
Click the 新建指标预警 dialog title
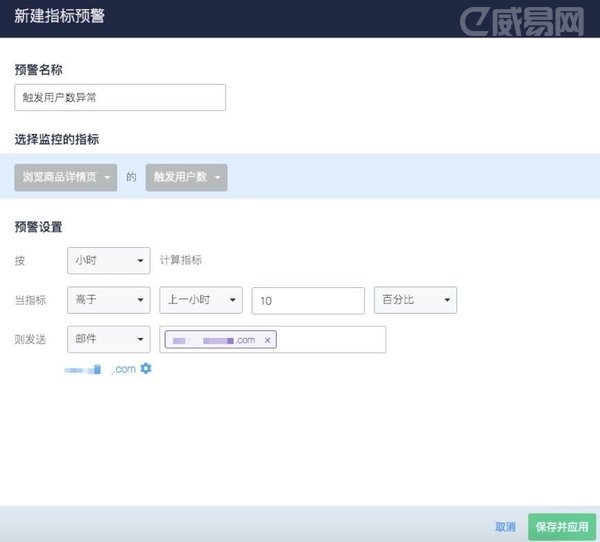(59, 17)
